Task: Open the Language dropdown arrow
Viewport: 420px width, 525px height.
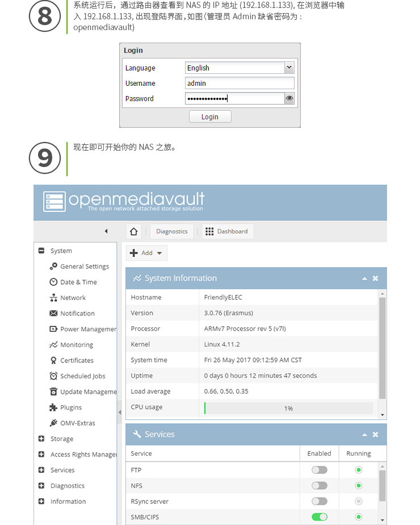Action: pos(289,68)
